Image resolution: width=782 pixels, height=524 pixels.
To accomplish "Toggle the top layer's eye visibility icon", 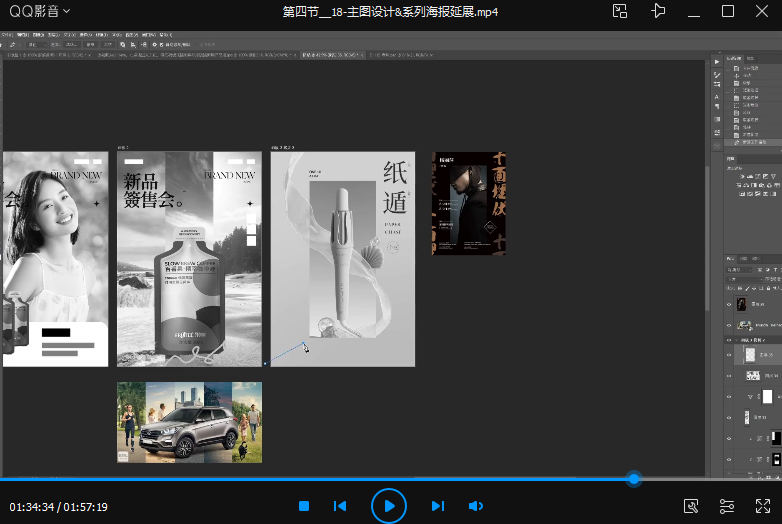I will [x=728, y=304].
